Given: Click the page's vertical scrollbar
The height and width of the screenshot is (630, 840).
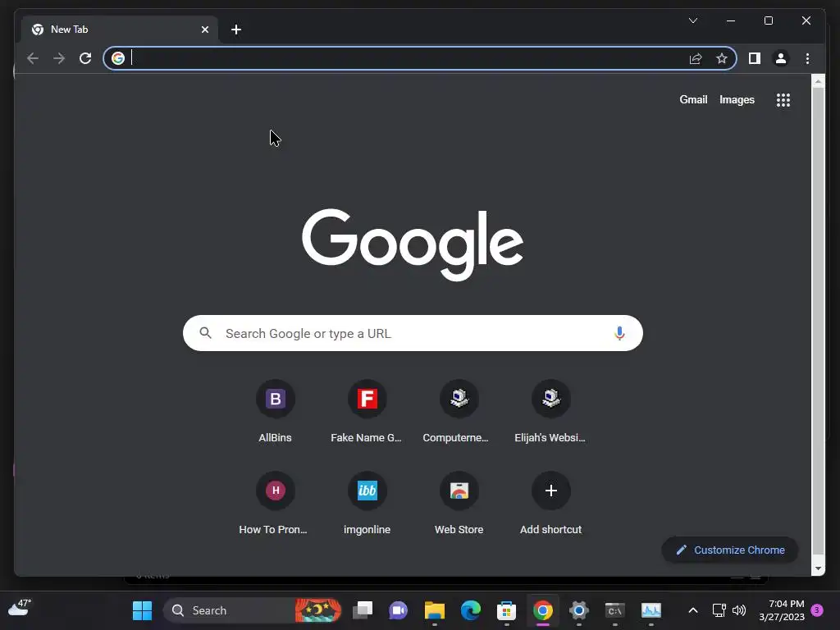Looking at the screenshot, I should pyautogui.click(x=818, y=322).
